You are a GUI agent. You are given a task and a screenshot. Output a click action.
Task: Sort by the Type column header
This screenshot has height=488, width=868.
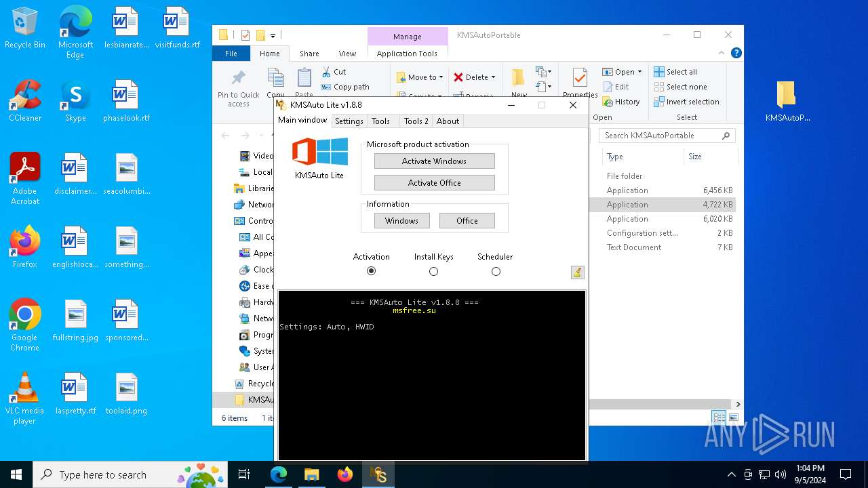tap(643, 157)
